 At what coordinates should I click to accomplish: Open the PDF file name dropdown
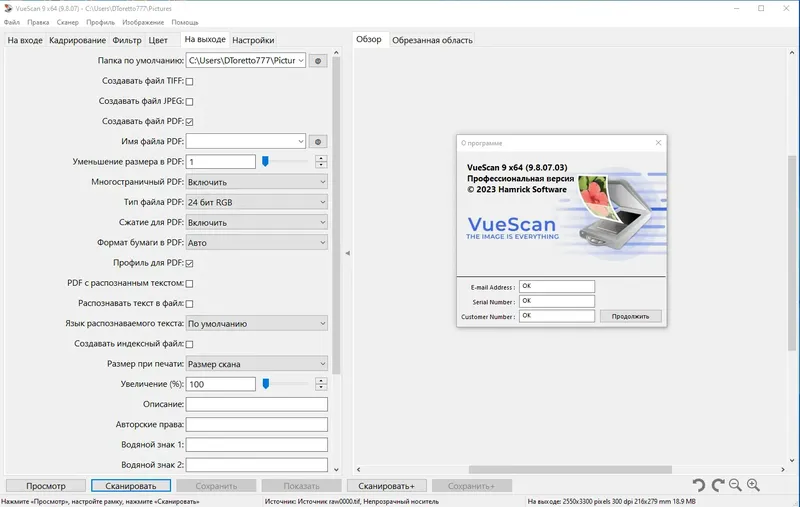coord(301,142)
